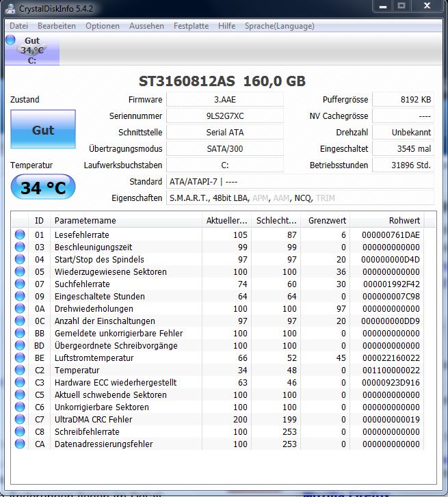This screenshot has height=497, width=448.
Task: Select raw value 000001992F42
Action: coord(391,284)
